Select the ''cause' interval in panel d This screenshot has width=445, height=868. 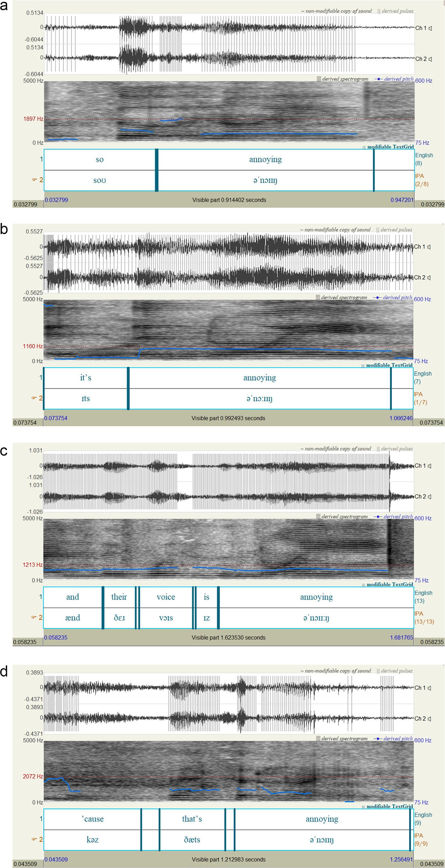(x=93, y=819)
